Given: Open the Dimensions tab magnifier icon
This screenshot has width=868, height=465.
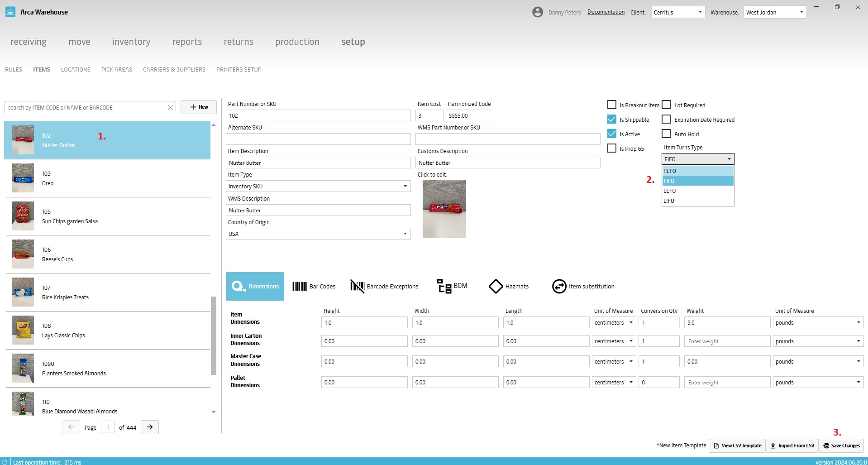Looking at the screenshot, I should [x=238, y=287].
